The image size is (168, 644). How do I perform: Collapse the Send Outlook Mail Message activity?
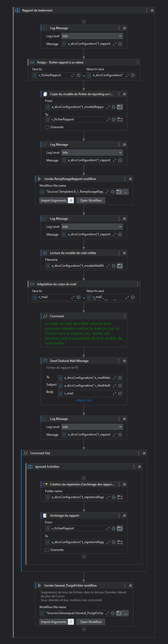click(124, 361)
